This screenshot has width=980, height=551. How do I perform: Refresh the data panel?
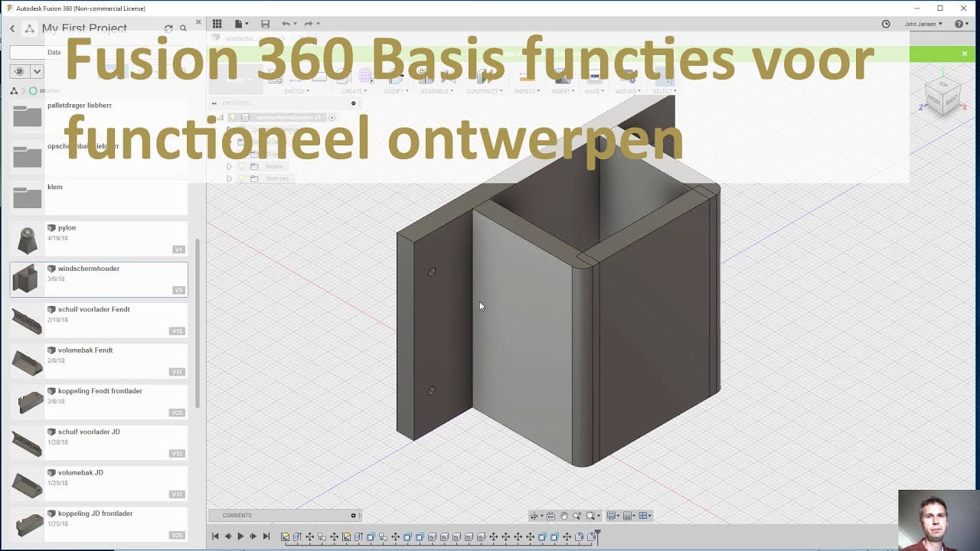[x=168, y=28]
